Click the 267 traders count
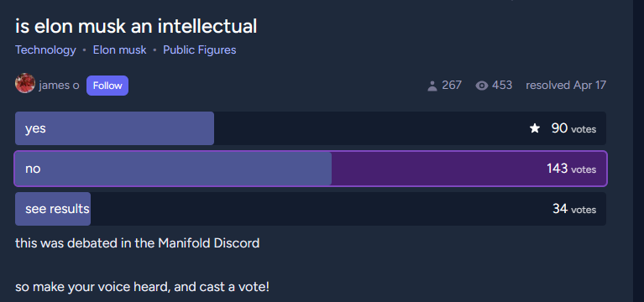The image size is (644, 302). tap(452, 86)
